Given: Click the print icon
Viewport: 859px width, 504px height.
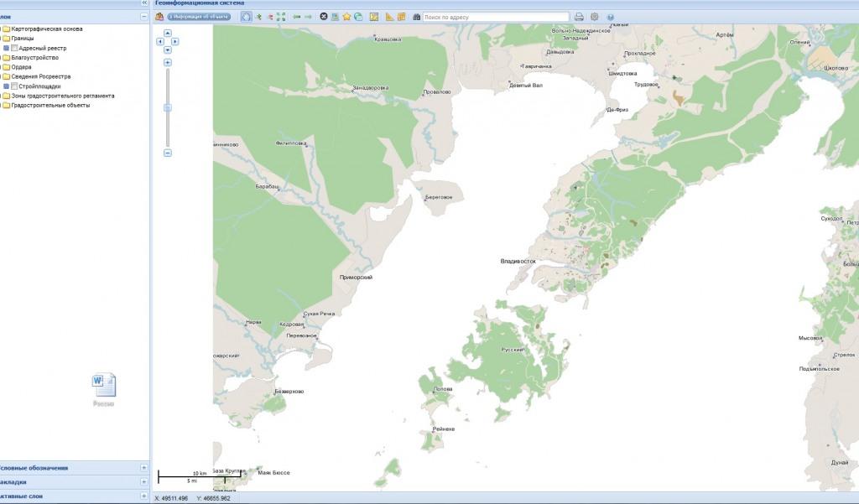Looking at the screenshot, I should point(579,17).
